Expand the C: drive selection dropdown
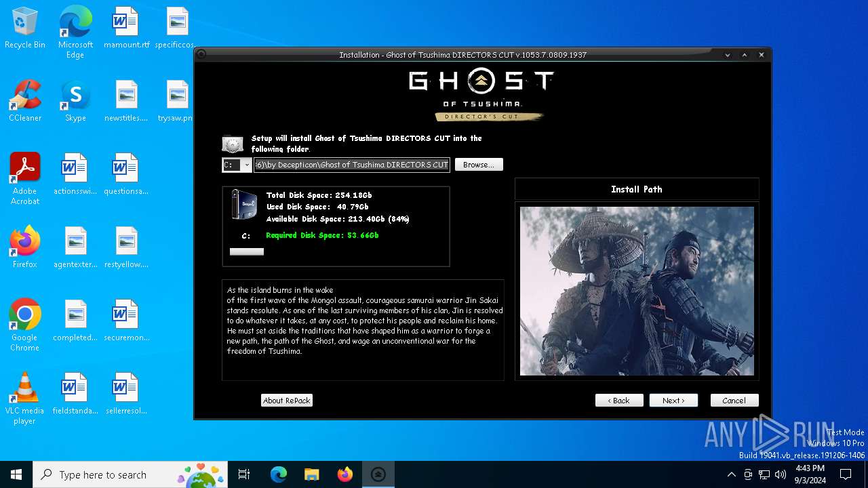 click(x=247, y=165)
